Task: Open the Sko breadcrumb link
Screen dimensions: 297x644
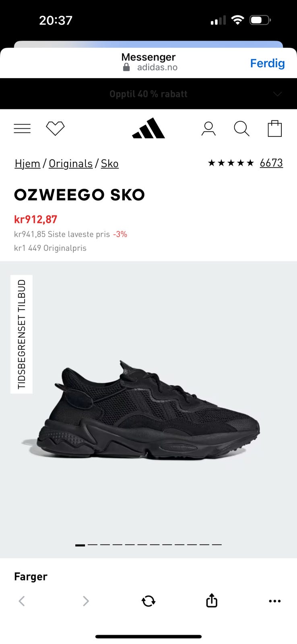Action: 109,163
